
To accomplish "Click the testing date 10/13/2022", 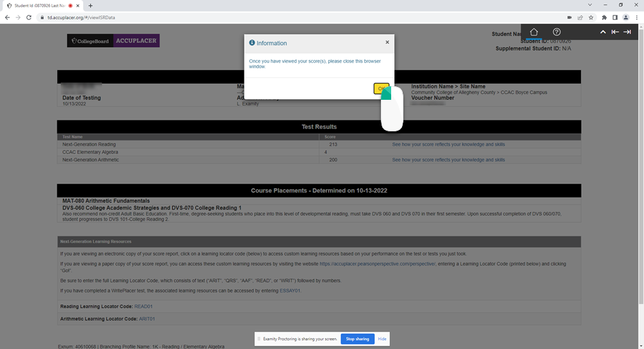I will pyautogui.click(x=74, y=104).
